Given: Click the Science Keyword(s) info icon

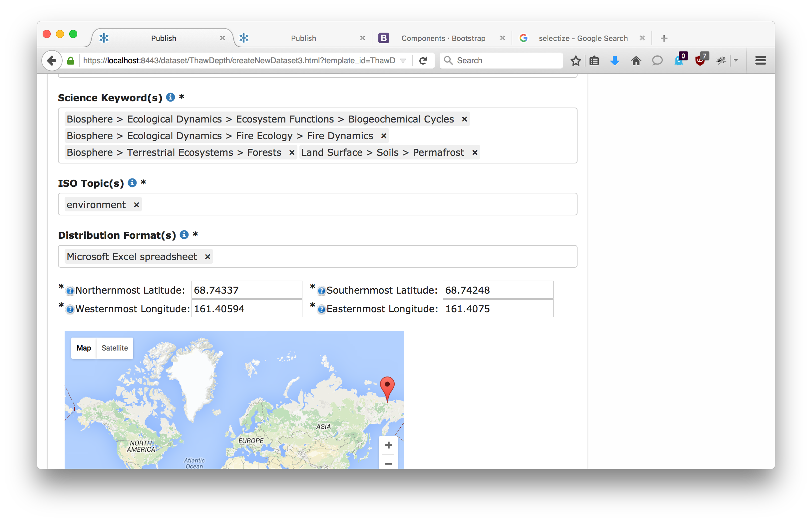Looking at the screenshot, I should click(x=170, y=97).
